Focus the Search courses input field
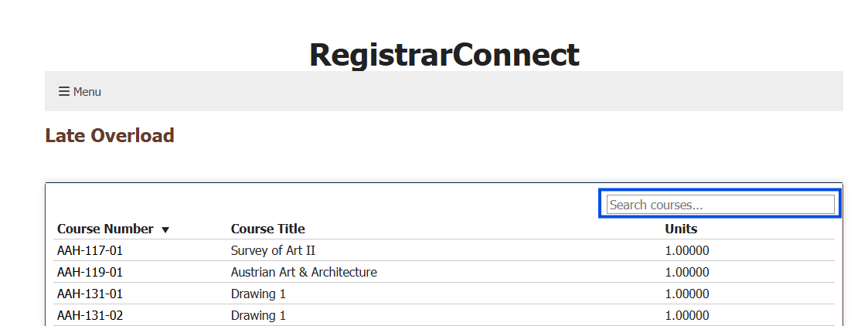Viewport: 868px width, 326px height. (x=720, y=205)
